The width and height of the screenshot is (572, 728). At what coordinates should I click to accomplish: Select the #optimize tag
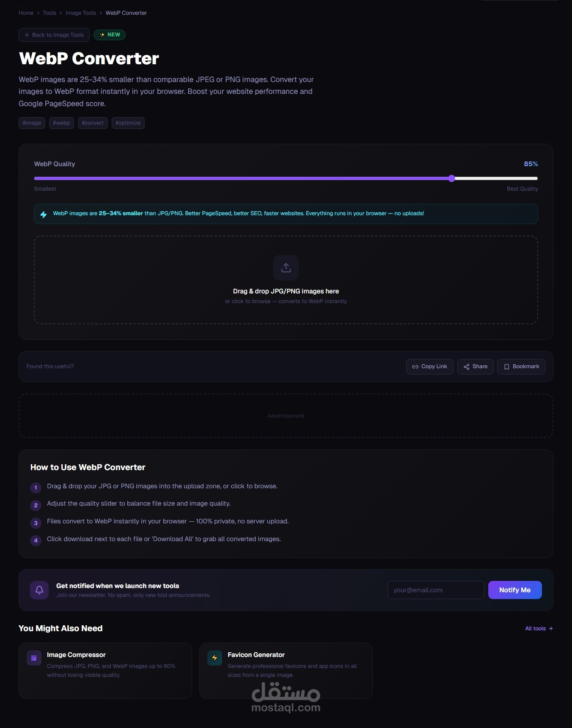(128, 123)
